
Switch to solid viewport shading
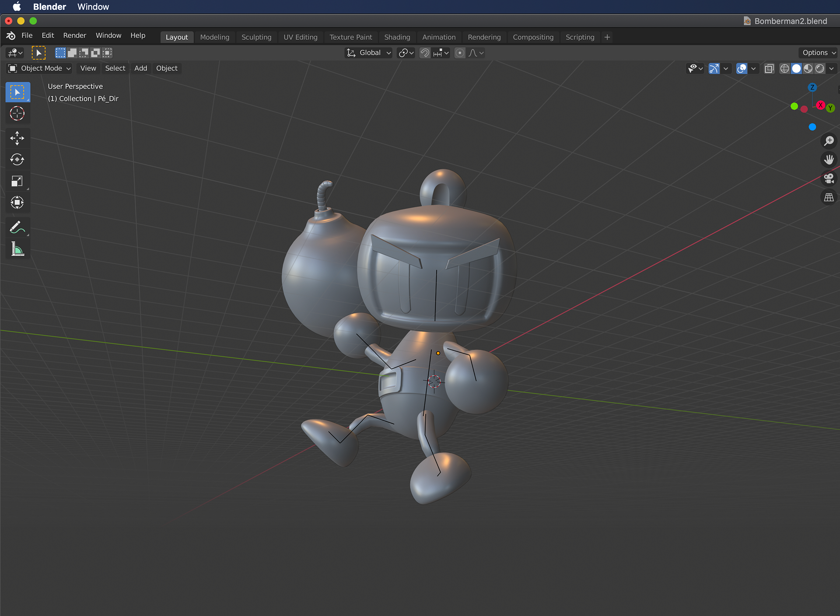tap(796, 69)
